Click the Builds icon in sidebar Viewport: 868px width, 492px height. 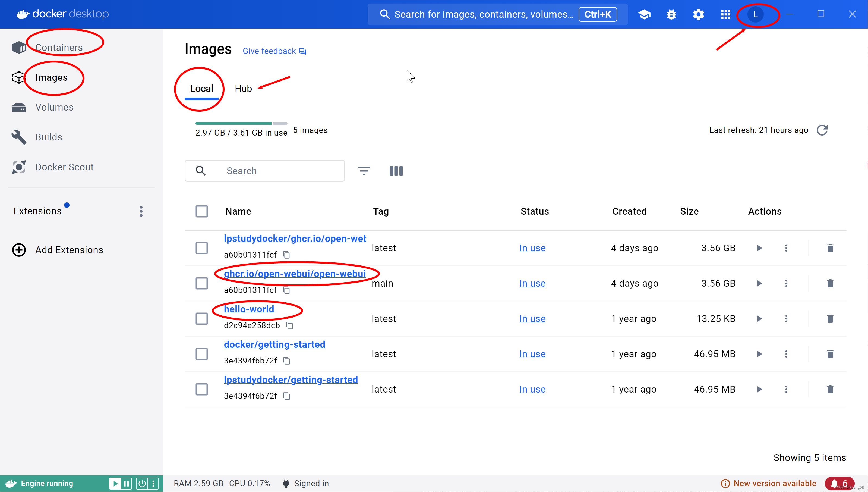20,137
